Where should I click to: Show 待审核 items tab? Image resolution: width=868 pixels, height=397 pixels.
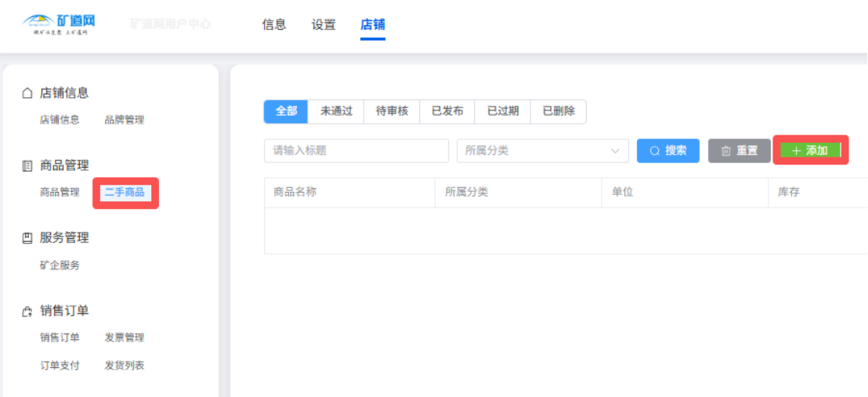coord(392,111)
